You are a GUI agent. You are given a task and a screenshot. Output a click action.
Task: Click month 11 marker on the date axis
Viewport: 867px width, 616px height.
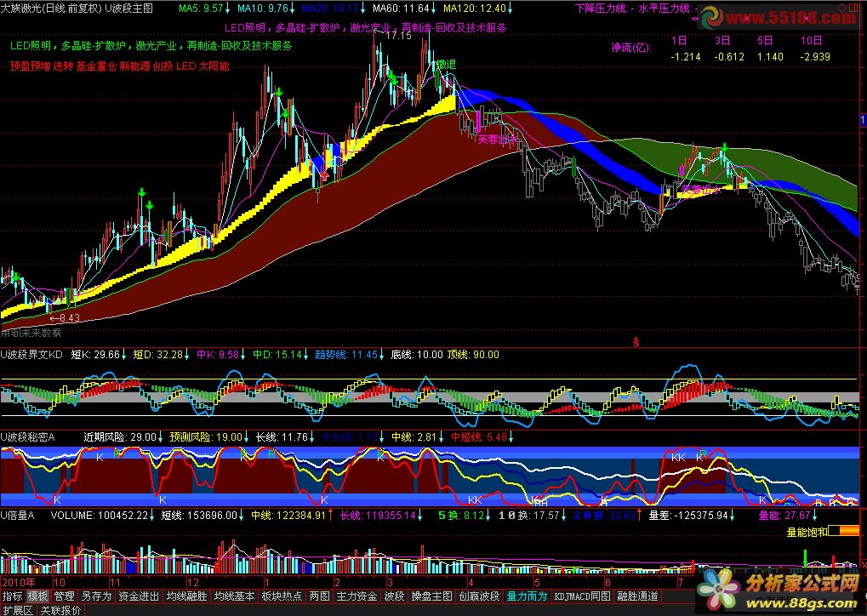point(115,582)
